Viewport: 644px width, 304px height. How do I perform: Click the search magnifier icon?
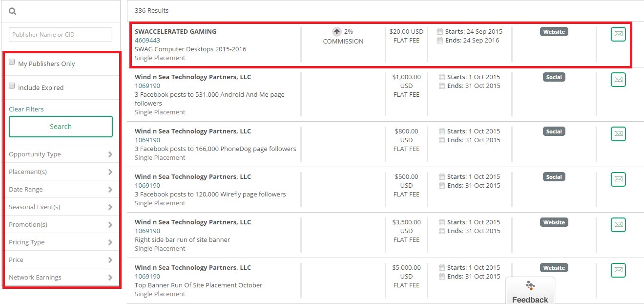click(13, 11)
